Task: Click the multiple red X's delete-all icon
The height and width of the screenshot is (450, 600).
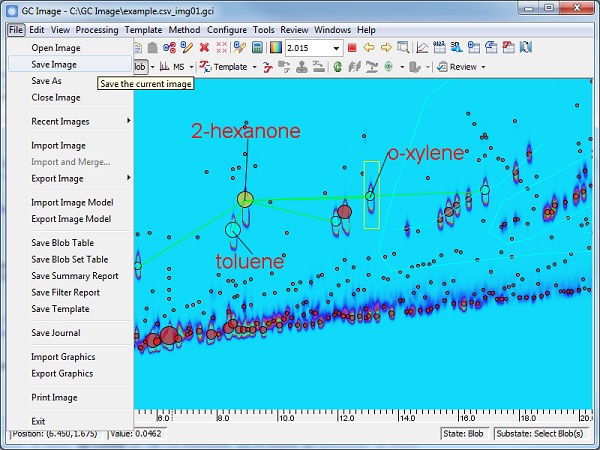Action: [x=222, y=47]
